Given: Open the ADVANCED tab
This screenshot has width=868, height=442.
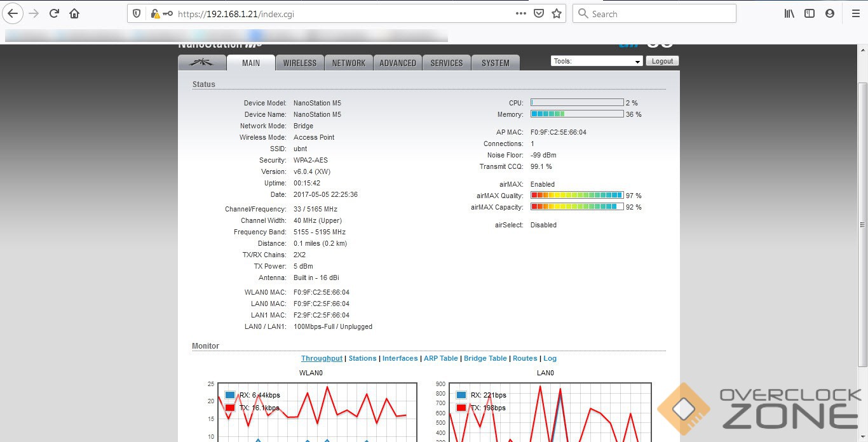Looking at the screenshot, I should 398,63.
